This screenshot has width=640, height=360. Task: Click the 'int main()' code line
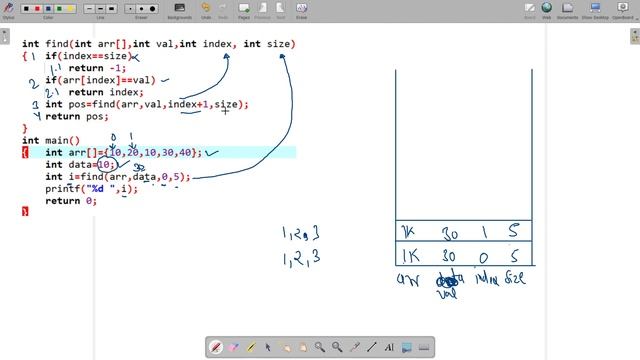pos(51,141)
